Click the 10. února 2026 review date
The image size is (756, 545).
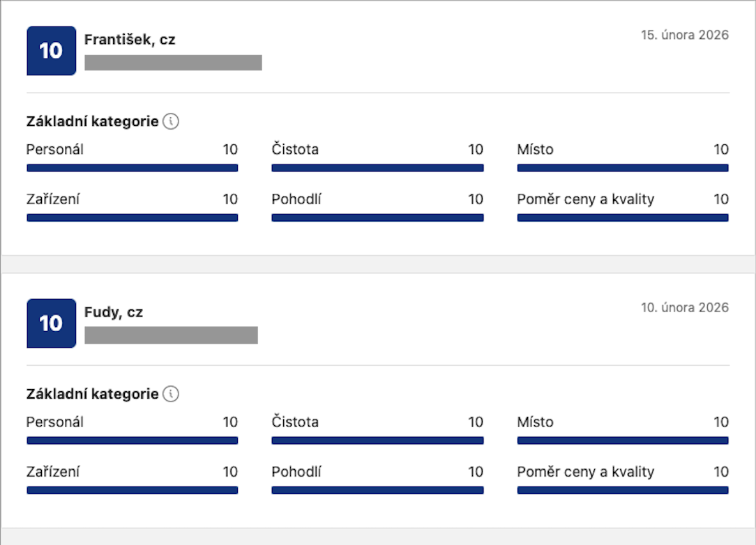tap(684, 307)
